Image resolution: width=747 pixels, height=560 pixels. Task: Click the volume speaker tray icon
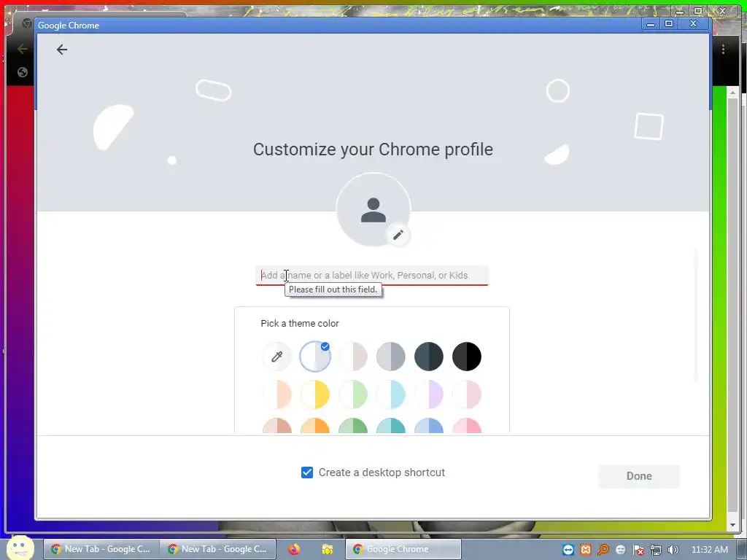pos(673,551)
